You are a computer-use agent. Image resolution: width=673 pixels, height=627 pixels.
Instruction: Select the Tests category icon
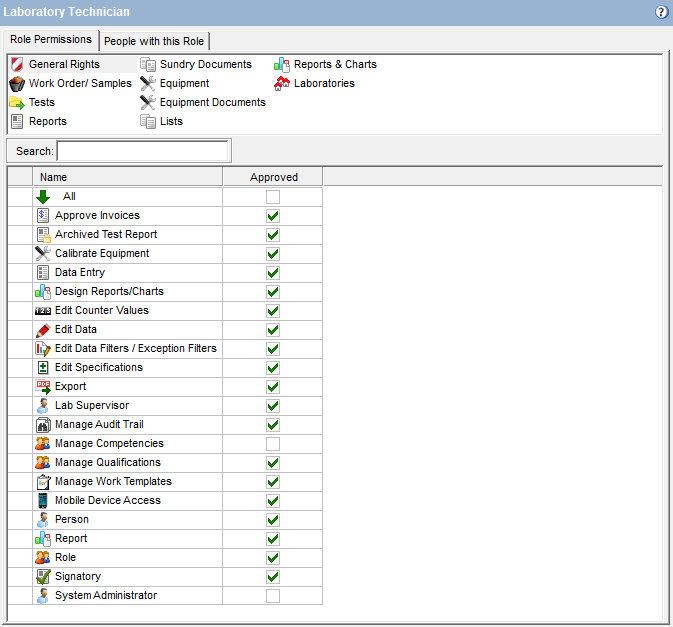click(x=17, y=102)
